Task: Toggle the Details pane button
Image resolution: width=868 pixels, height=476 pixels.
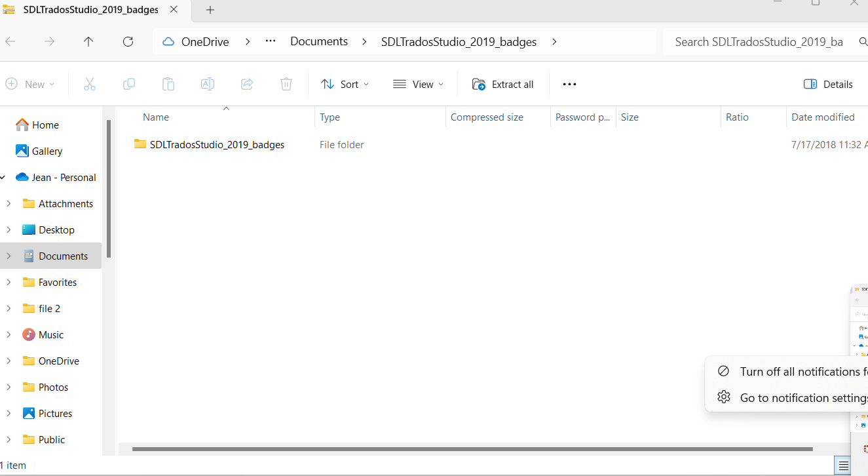Action: point(828,84)
